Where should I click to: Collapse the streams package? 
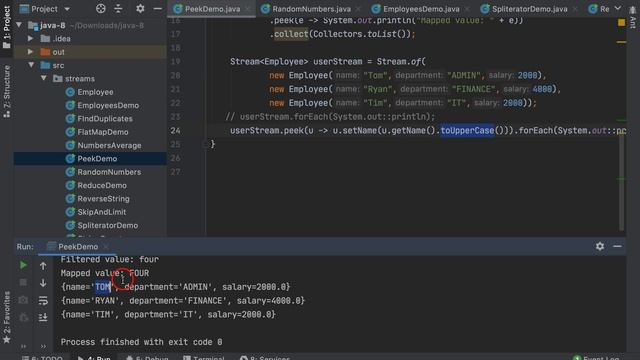click(44, 78)
